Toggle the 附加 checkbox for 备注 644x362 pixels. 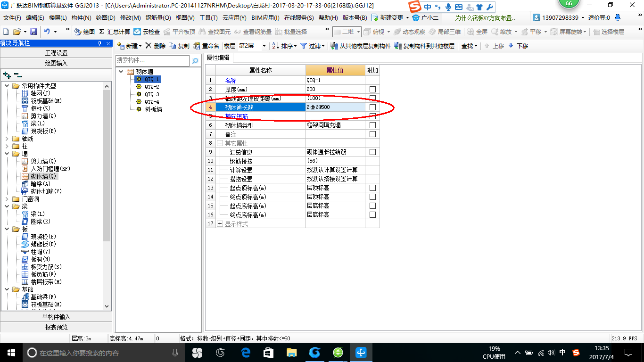click(372, 134)
